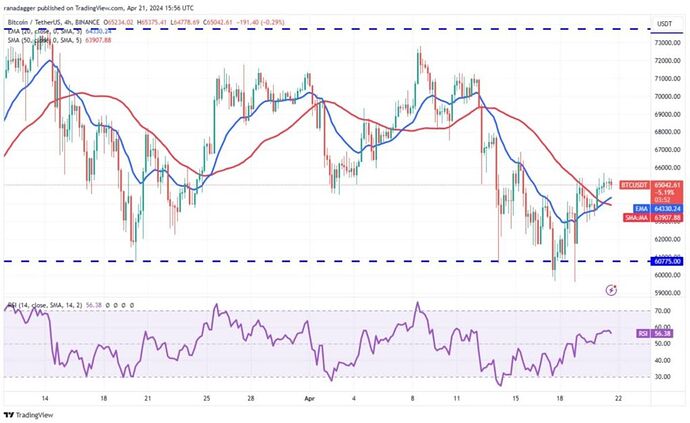
Task: Click the low value L64778.69
Action: [x=186, y=22]
